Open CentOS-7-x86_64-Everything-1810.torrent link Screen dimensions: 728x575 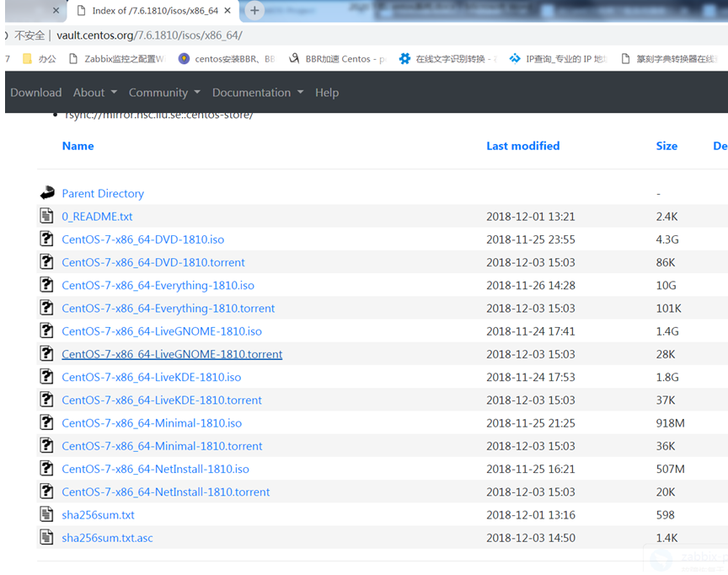[168, 309]
